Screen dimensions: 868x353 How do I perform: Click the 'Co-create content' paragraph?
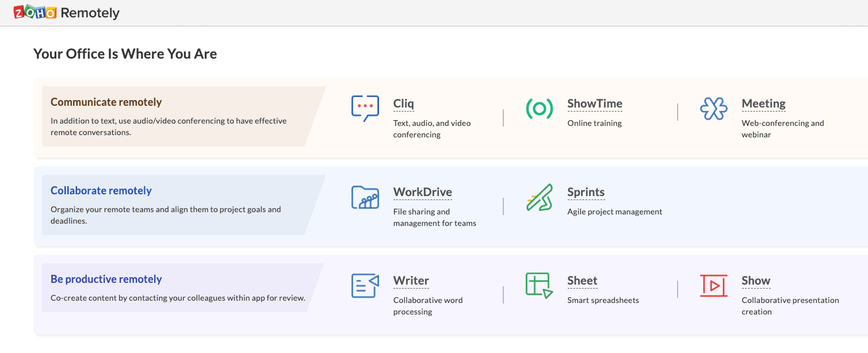[178, 298]
